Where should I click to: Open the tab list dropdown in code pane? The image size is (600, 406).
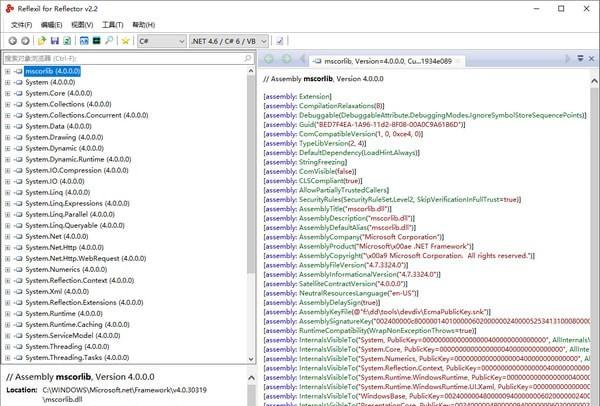580,59
